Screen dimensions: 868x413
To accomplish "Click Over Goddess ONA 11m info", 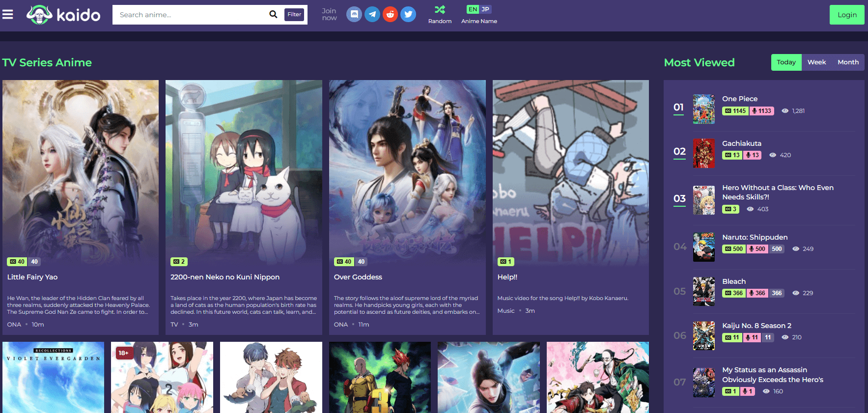I will click(351, 325).
